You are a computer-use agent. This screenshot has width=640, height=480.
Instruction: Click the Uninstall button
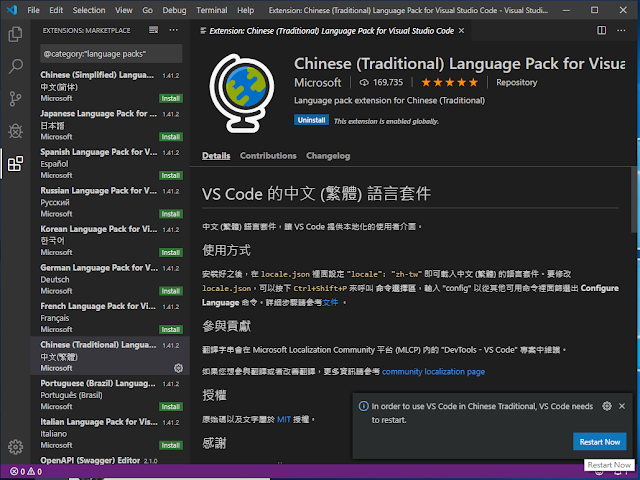pyautogui.click(x=311, y=120)
